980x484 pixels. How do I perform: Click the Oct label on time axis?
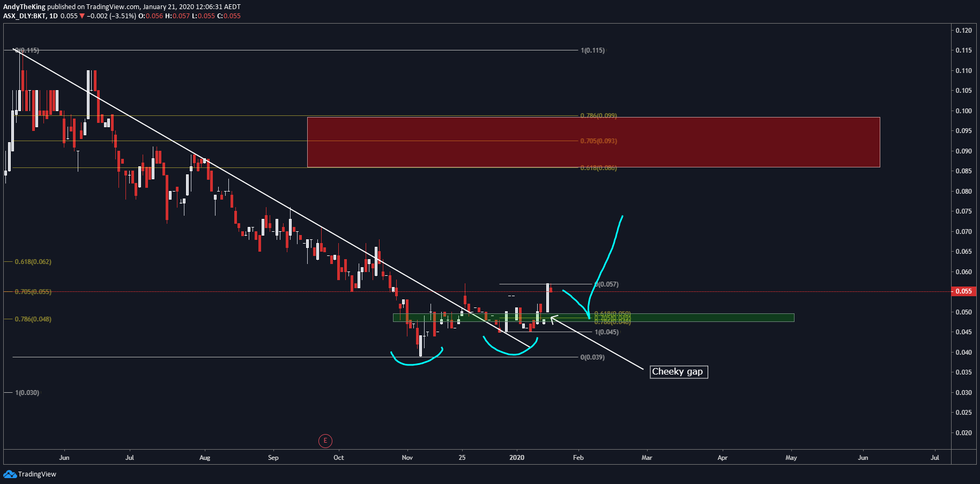point(339,458)
